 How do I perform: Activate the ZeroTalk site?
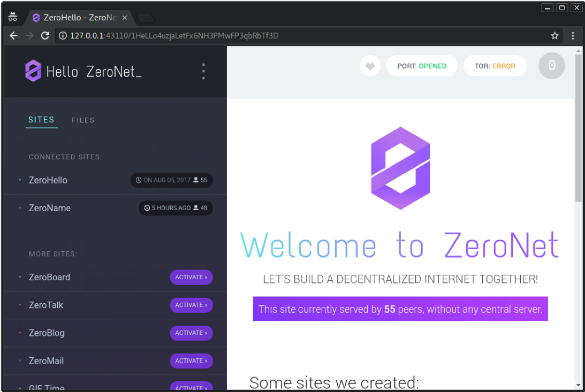(x=192, y=305)
